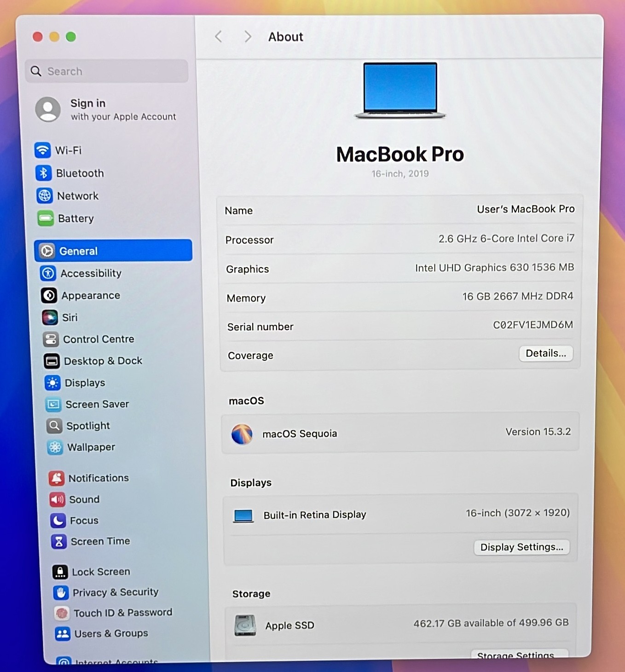Image resolution: width=625 pixels, height=672 pixels.
Task: Select General label in the sidebar
Action: pos(79,251)
